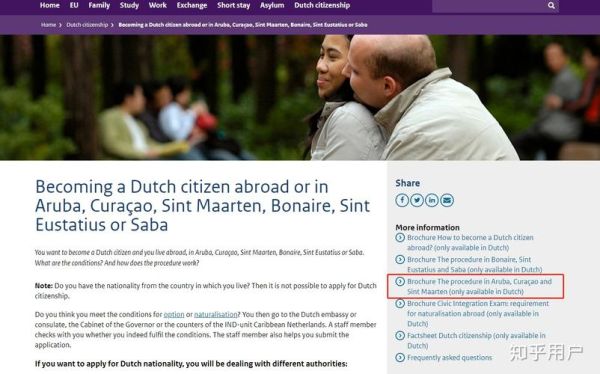The height and width of the screenshot is (374, 600).
Task: Click Home in the breadcrumb trail
Action: pos(48,25)
